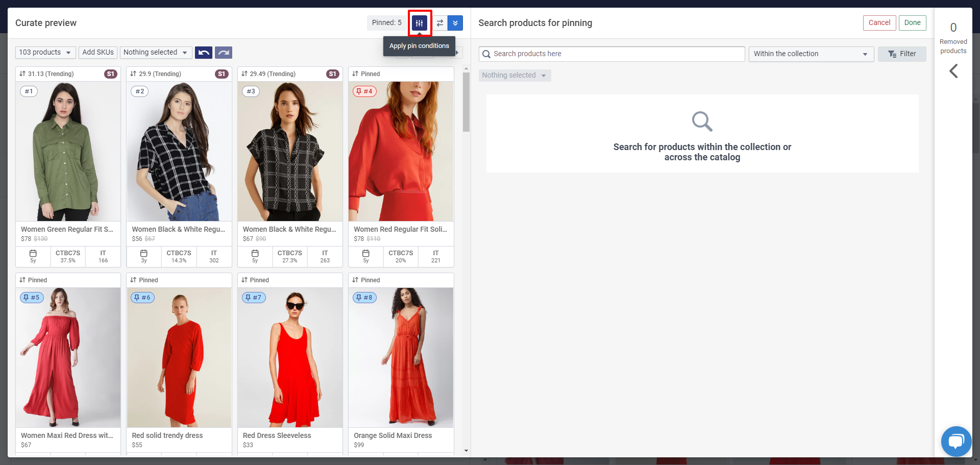The height and width of the screenshot is (465, 980).
Task: Click position badge #3 on black printed shirt
Action: pyautogui.click(x=251, y=91)
